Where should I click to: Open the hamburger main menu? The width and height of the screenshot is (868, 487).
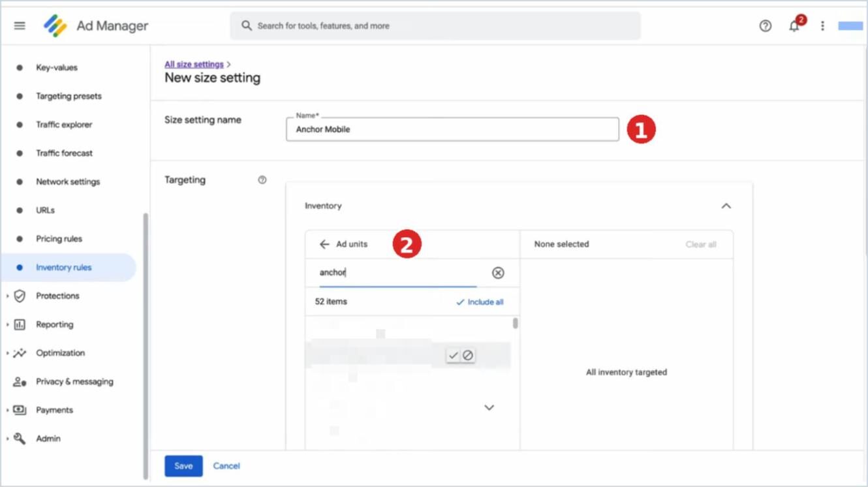coord(20,26)
